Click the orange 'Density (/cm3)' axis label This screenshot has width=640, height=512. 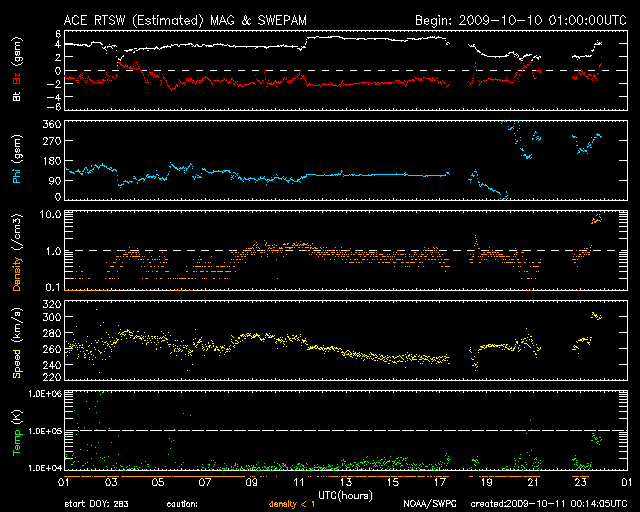pyautogui.click(x=17, y=252)
